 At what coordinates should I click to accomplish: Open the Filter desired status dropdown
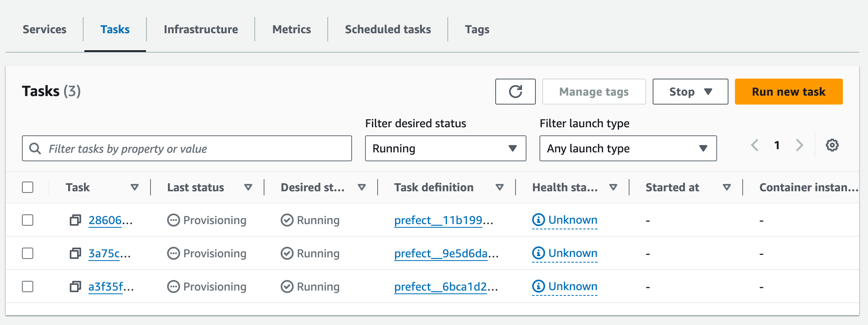[445, 148]
